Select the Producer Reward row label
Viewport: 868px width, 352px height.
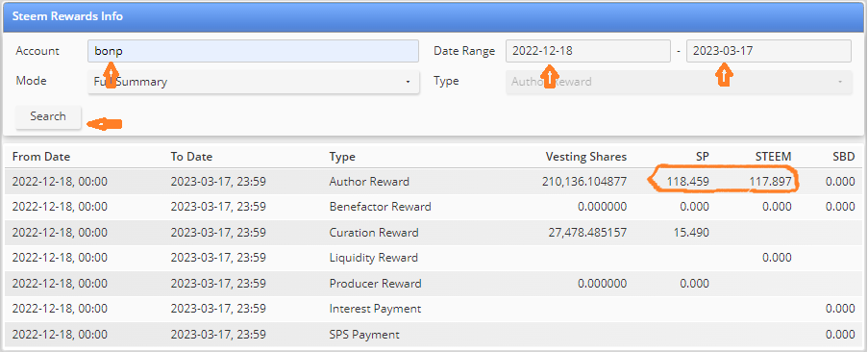pyautogui.click(x=375, y=284)
